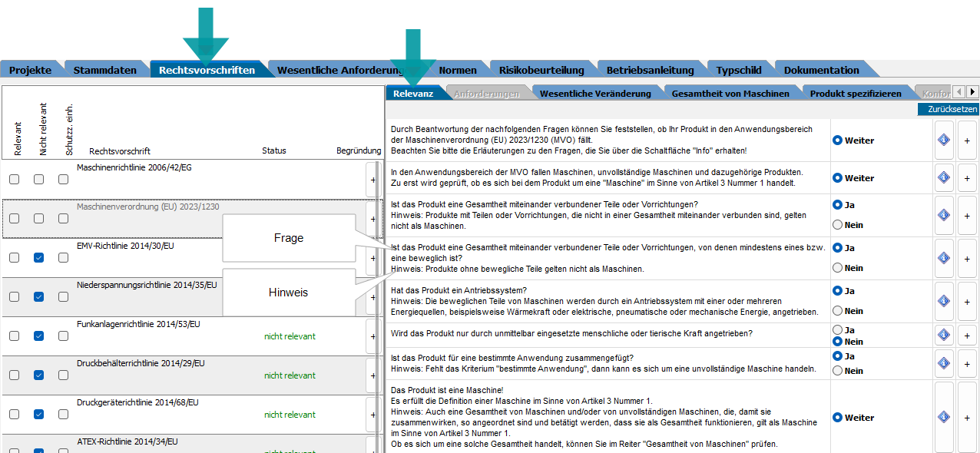Expand plus button on 'bestimmte Anwendung' question
Viewport: 980px width, 453px height.
pyautogui.click(x=967, y=363)
